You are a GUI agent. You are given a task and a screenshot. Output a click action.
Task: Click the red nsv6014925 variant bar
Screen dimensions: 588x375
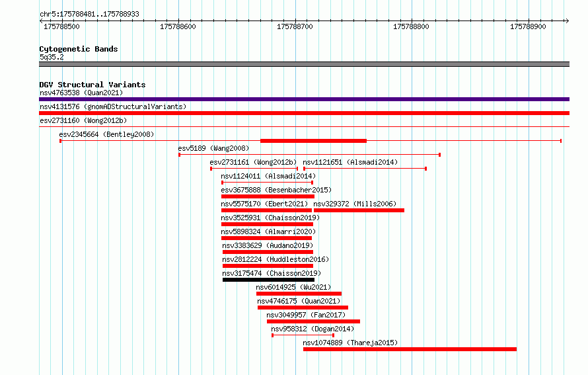(x=299, y=294)
